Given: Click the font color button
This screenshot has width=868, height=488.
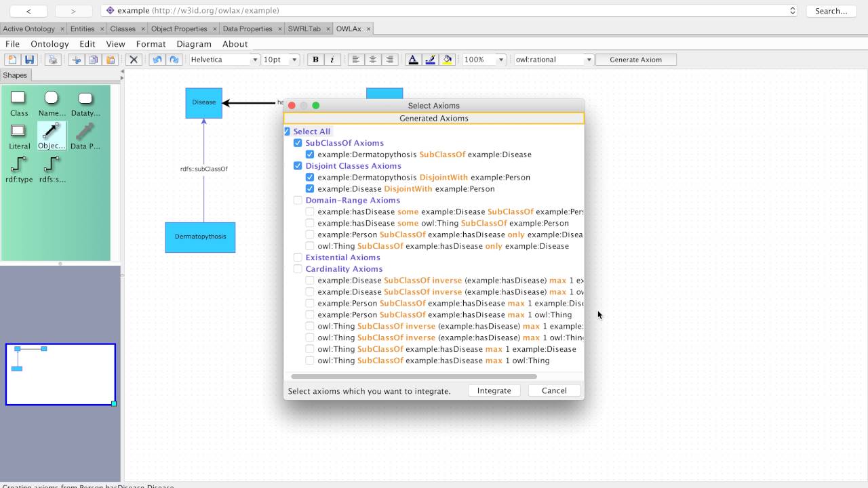Looking at the screenshot, I should click(412, 60).
